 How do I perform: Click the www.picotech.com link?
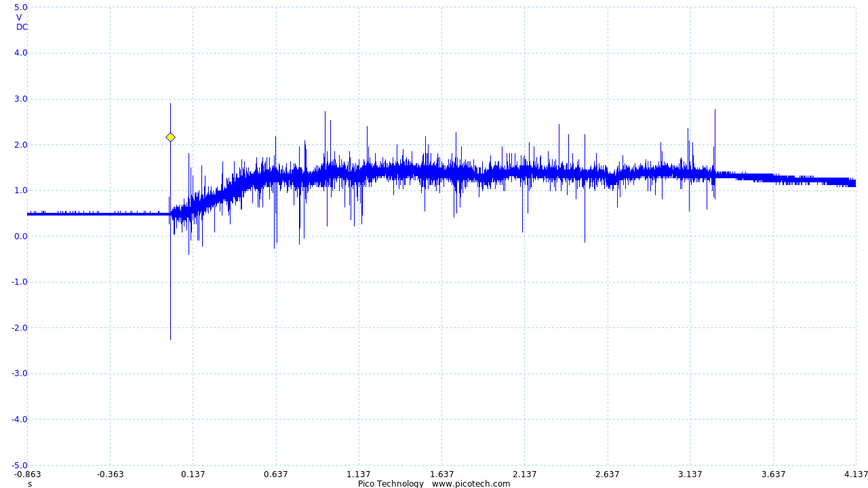tap(471, 484)
